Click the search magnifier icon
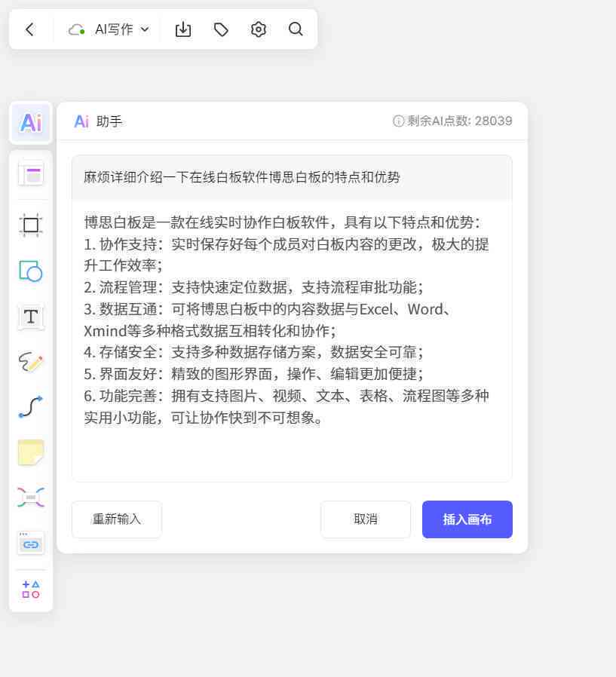 [296, 29]
